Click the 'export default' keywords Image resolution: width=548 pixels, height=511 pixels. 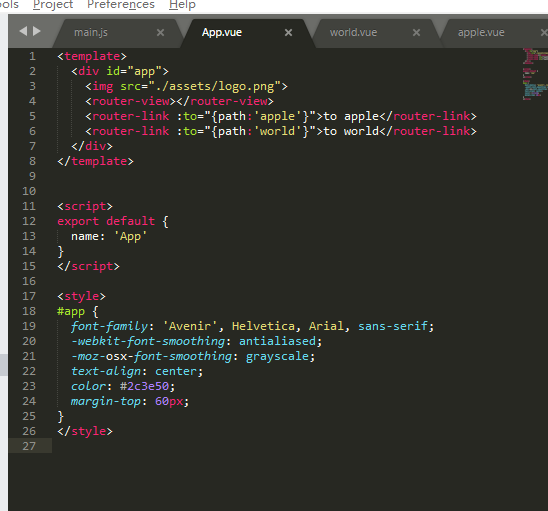106,221
